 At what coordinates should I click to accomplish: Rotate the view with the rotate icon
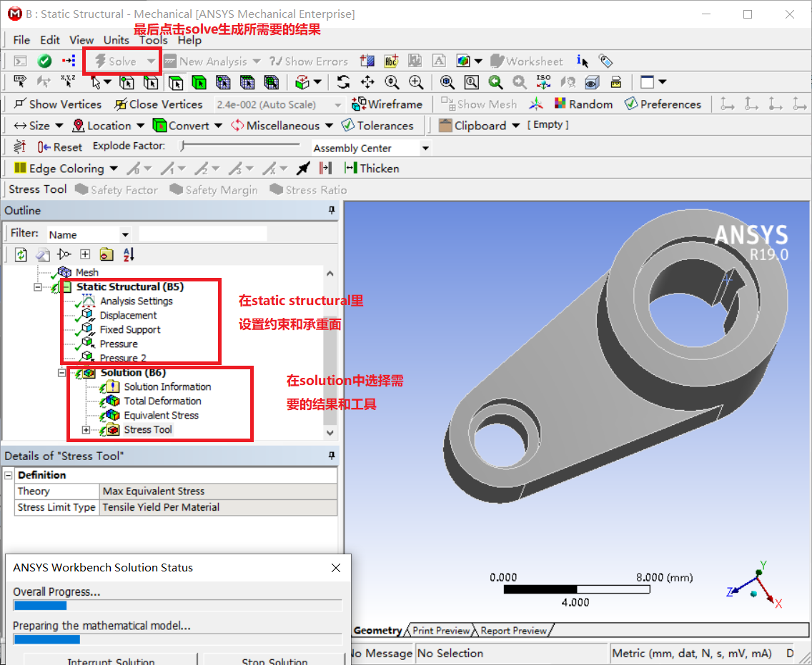click(x=343, y=81)
